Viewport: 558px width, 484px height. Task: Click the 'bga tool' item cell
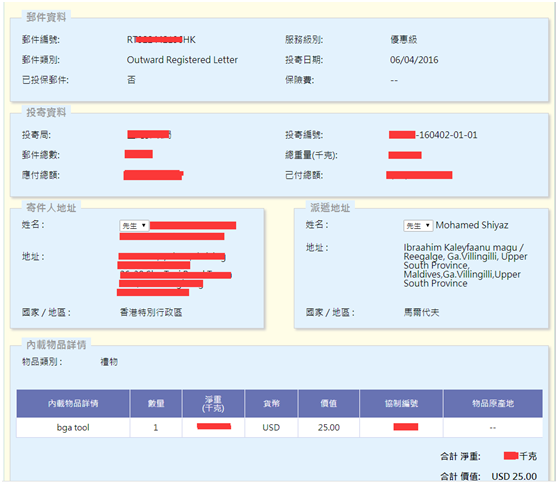tap(73, 427)
